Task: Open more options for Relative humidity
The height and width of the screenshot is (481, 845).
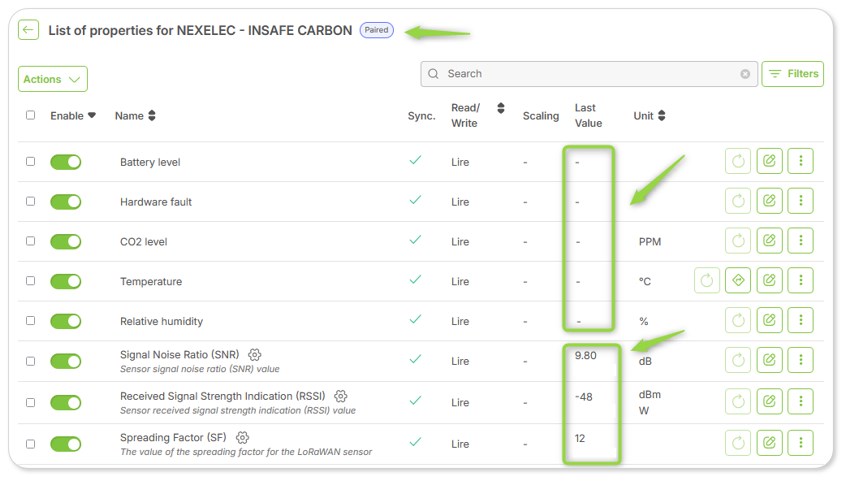Action: pyautogui.click(x=800, y=320)
